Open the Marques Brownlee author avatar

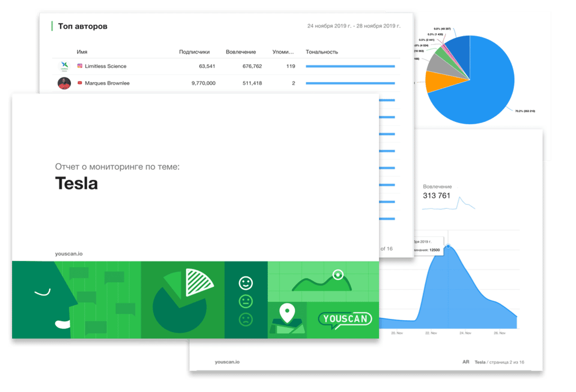[x=64, y=83]
